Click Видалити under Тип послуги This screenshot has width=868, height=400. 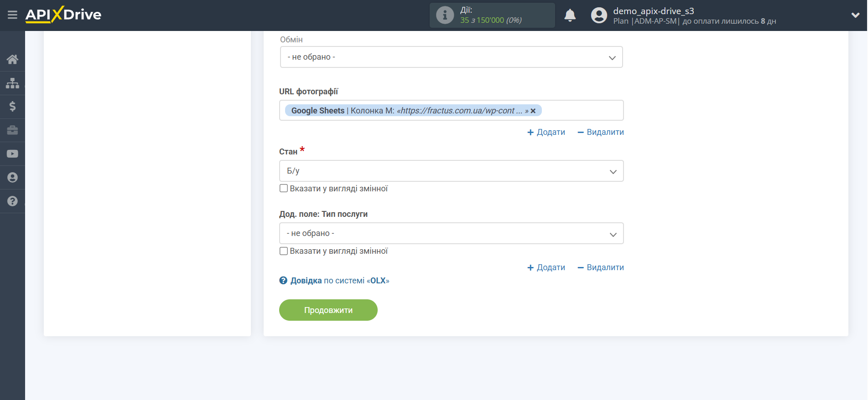coord(601,267)
